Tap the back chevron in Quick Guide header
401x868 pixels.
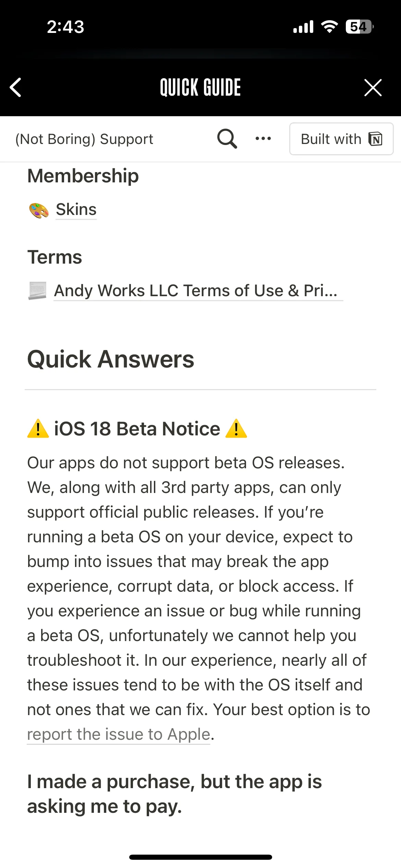click(16, 87)
